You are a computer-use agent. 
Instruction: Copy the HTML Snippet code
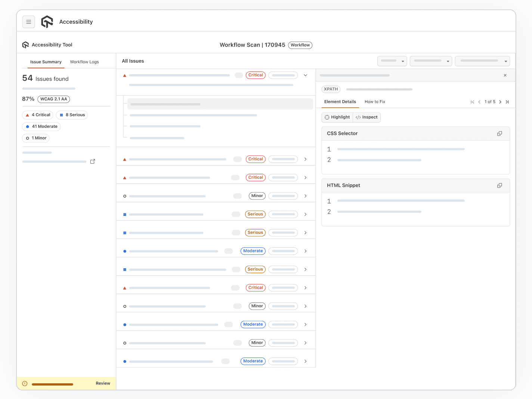499,185
